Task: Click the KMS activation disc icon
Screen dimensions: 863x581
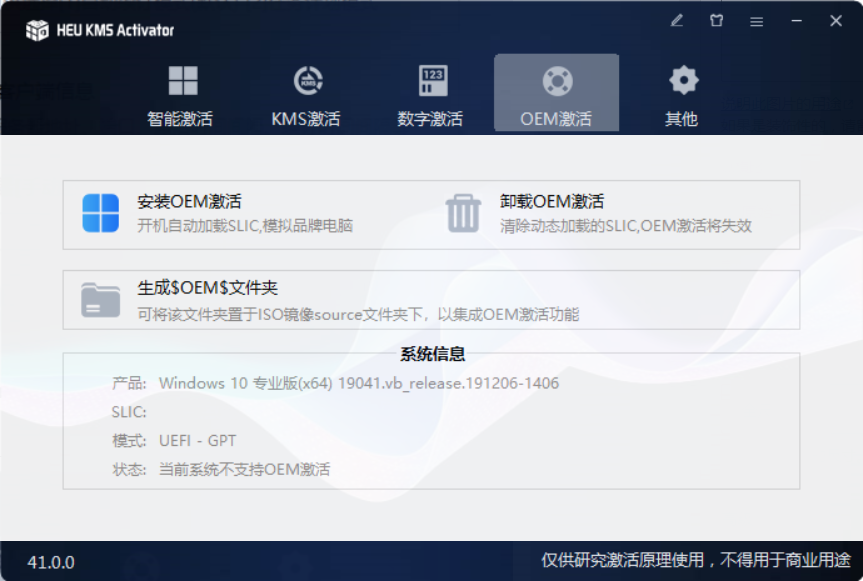Action: tap(306, 80)
